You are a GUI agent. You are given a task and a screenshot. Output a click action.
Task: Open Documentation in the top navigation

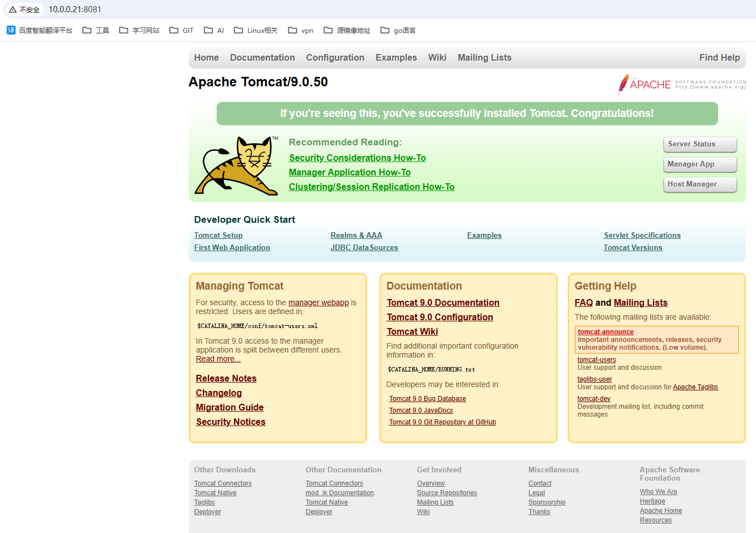[x=262, y=57]
